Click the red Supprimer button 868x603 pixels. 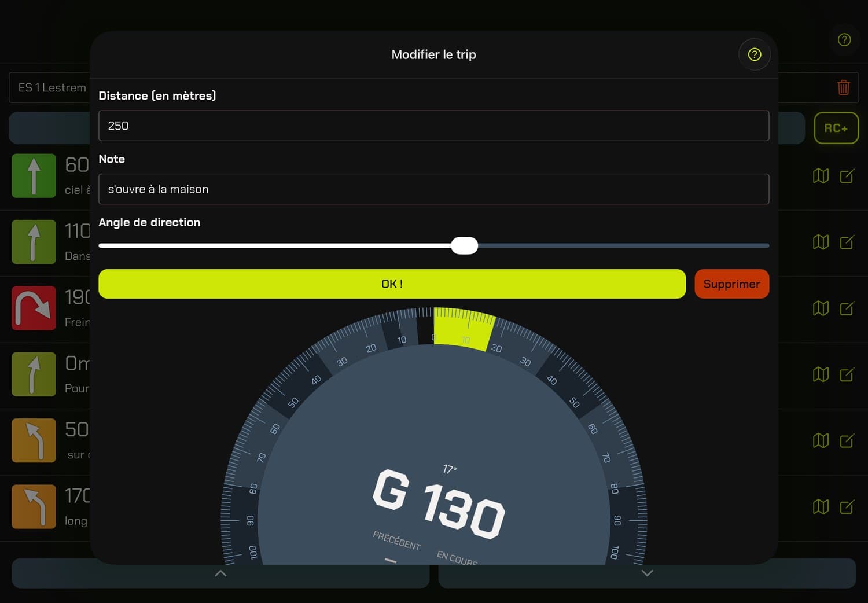(x=731, y=284)
